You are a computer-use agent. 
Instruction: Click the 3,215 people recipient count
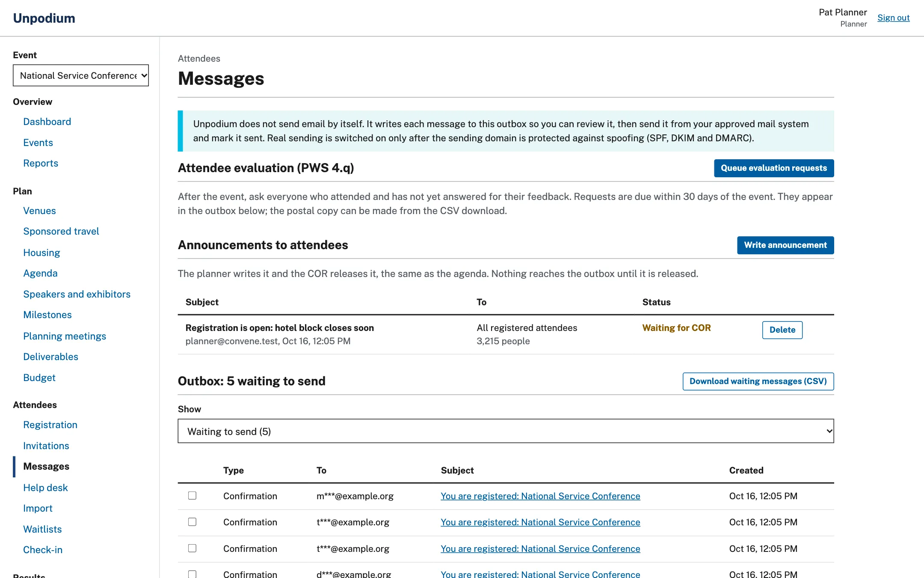pos(503,341)
